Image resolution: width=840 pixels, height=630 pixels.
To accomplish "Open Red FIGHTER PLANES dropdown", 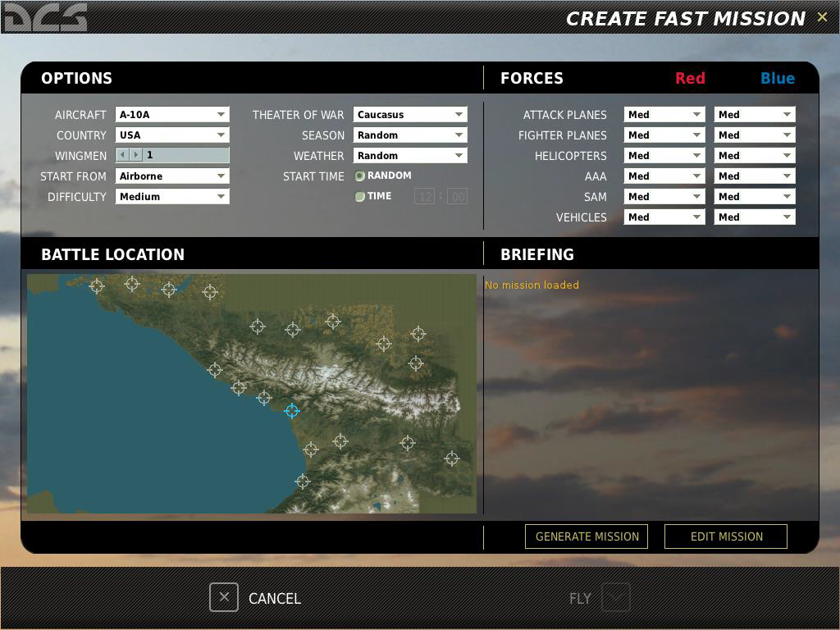I will (x=664, y=135).
